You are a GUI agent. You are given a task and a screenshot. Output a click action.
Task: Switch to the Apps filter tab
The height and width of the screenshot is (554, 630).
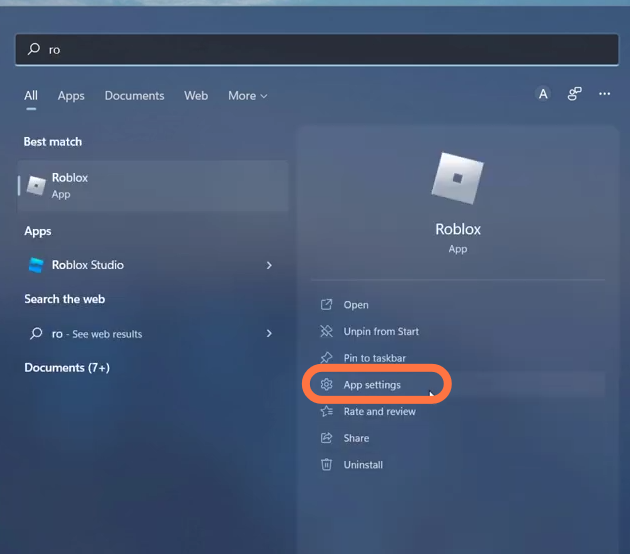coord(71,96)
